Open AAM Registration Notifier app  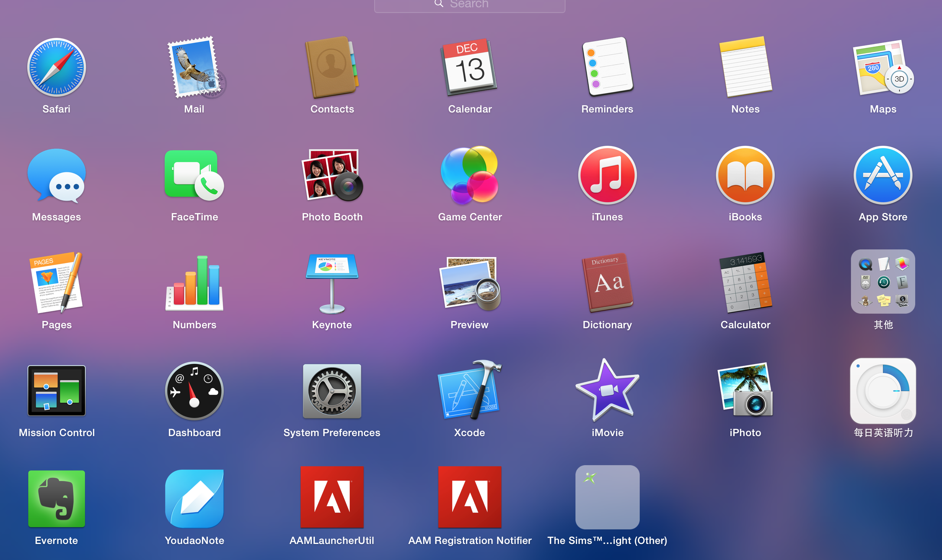(469, 497)
